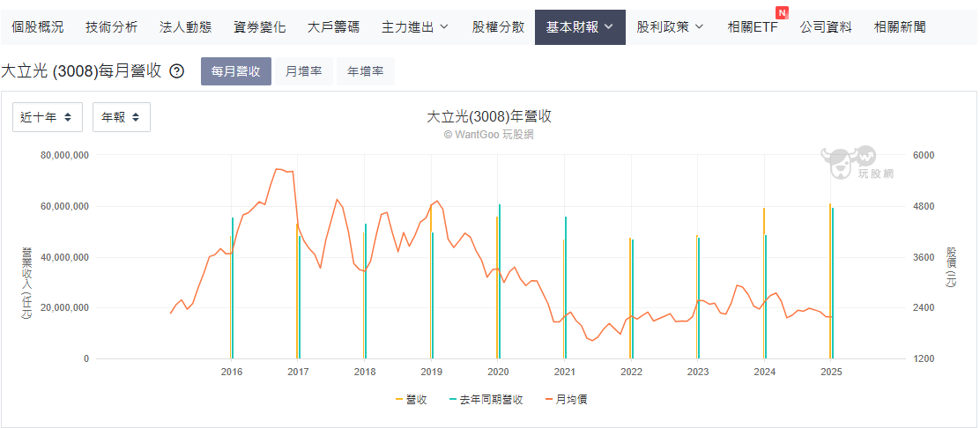The width and height of the screenshot is (980, 428).
Task: Click the 6000 price axis label
Action: pos(925,155)
